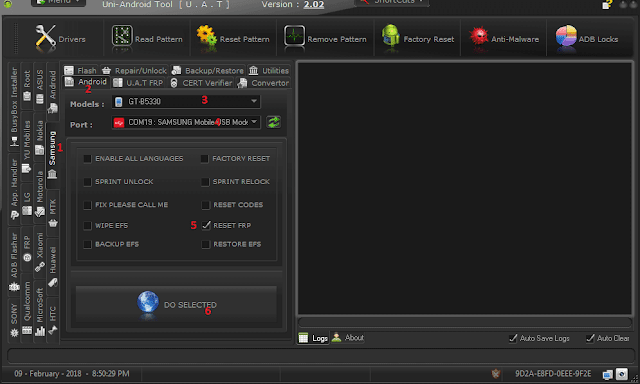This screenshot has width=640, height=384.
Task: Open the Qualcomm vertical tab
Action: tap(27, 308)
